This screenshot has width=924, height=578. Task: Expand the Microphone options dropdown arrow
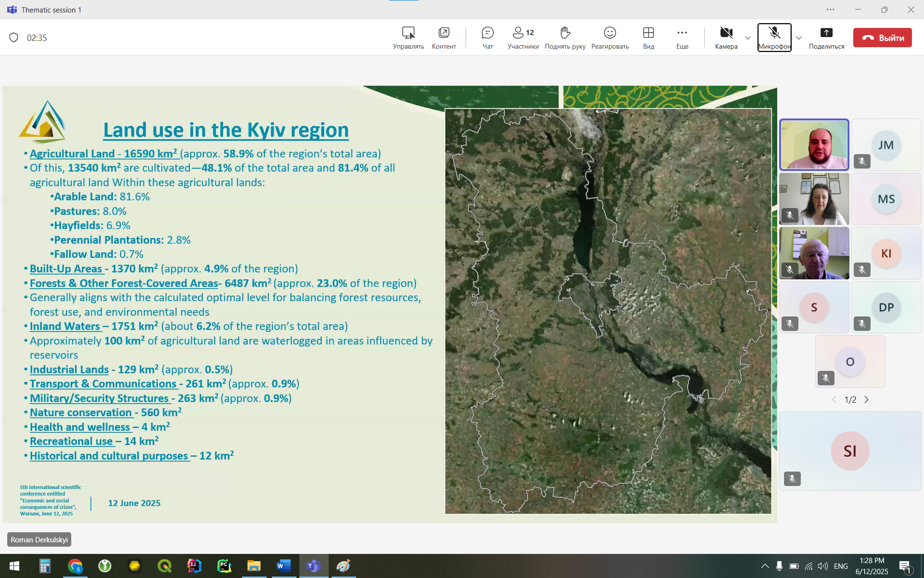click(x=799, y=38)
